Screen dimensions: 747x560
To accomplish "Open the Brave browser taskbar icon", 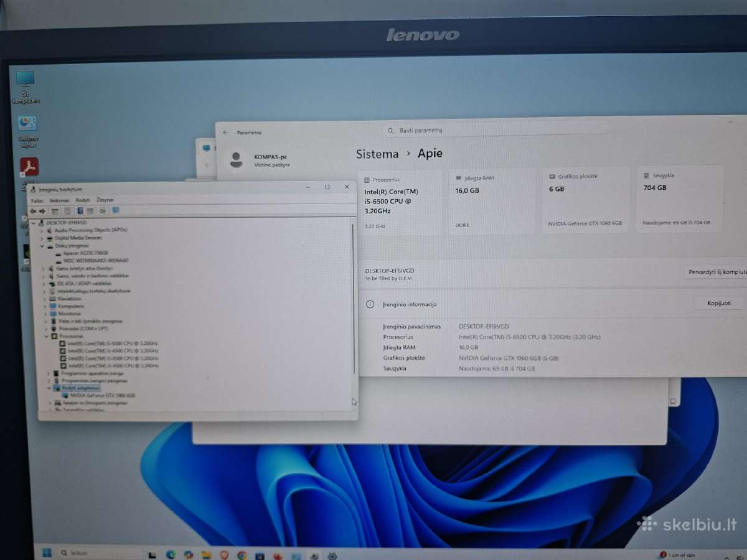I will pyautogui.click(x=224, y=554).
